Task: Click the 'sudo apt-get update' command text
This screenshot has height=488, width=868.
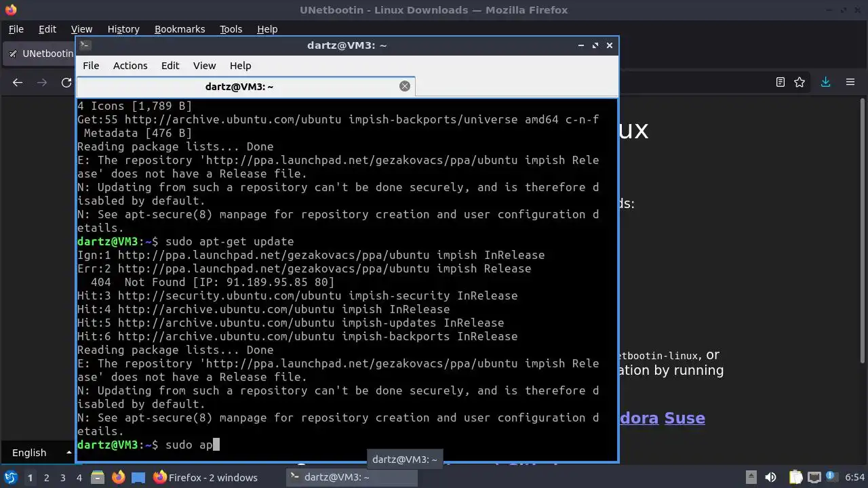Action: (229, 241)
